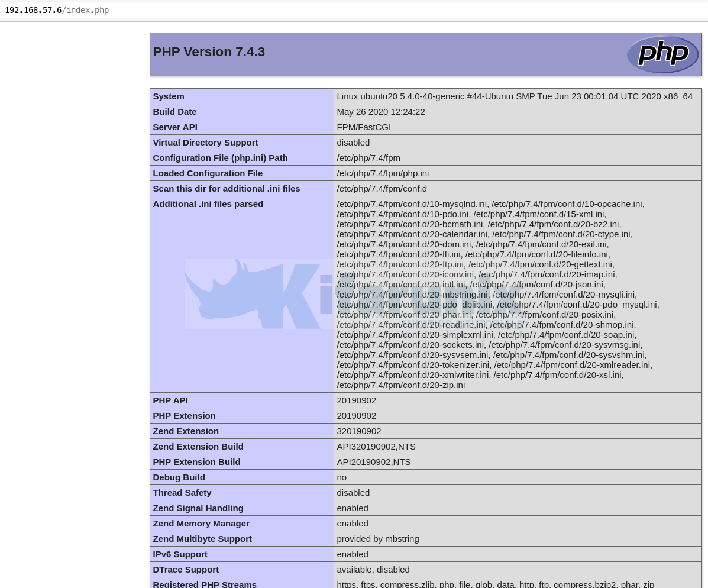Click the Configuration File path /etc/php/7.4/fpm

[x=368, y=157]
